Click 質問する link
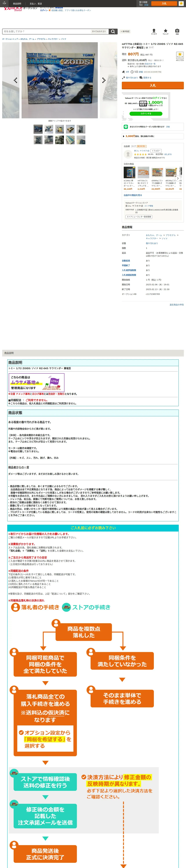Screen dimensions: 186x868 [147, 78]
